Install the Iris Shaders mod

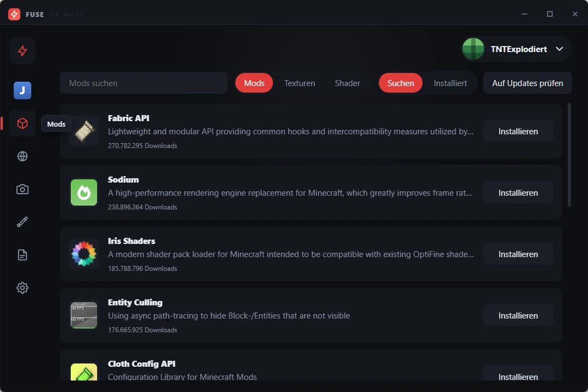pyautogui.click(x=518, y=254)
